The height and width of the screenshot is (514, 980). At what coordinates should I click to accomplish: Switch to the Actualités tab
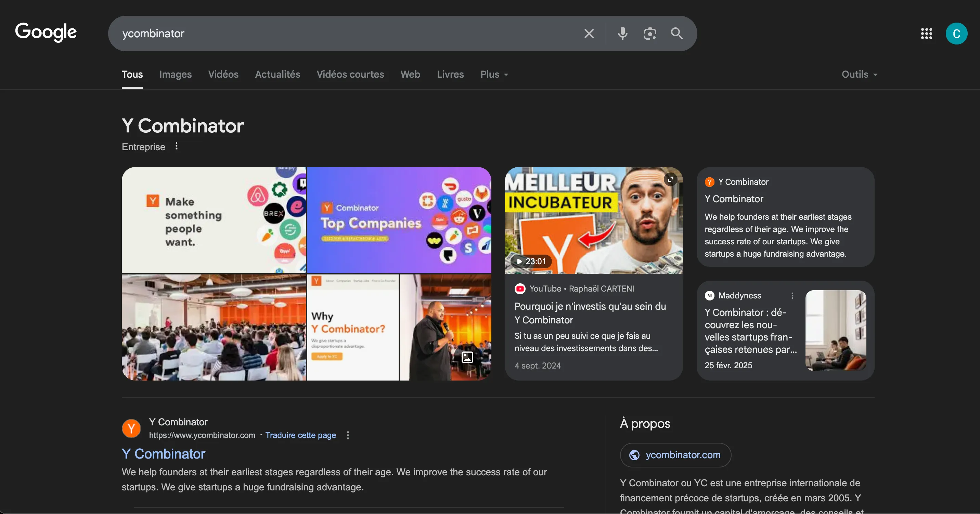(x=278, y=74)
